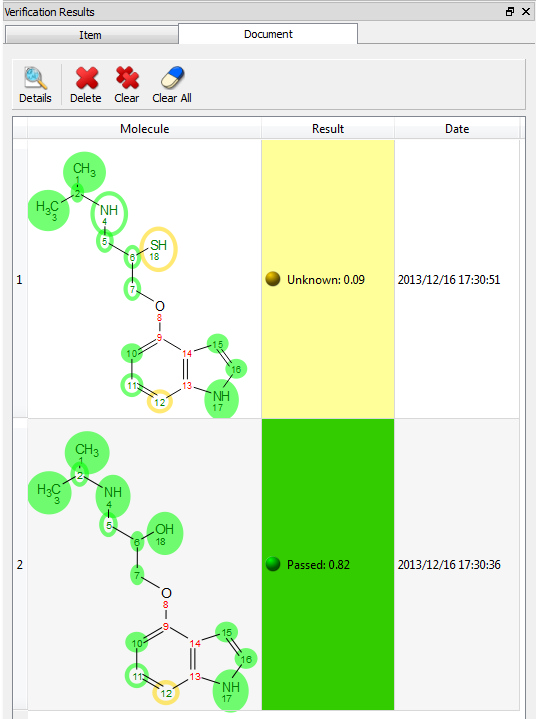Click the SH molecule structure thumbnail
Image resolution: width=536 pixels, height=719 pixels.
coord(144,279)
